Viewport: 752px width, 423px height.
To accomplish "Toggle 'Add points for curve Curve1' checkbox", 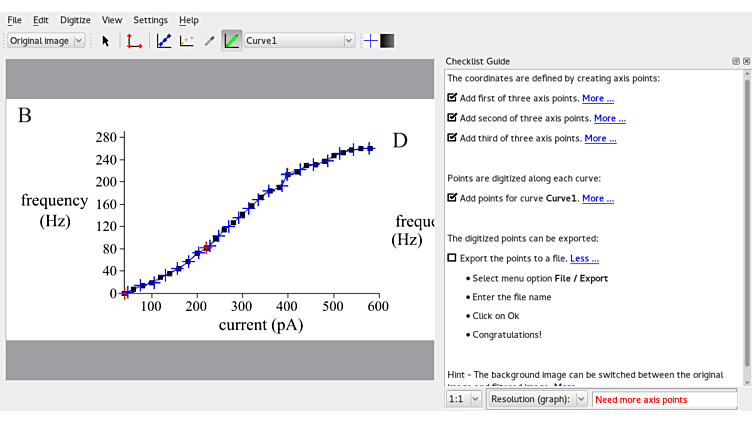I will coord(452,198).
